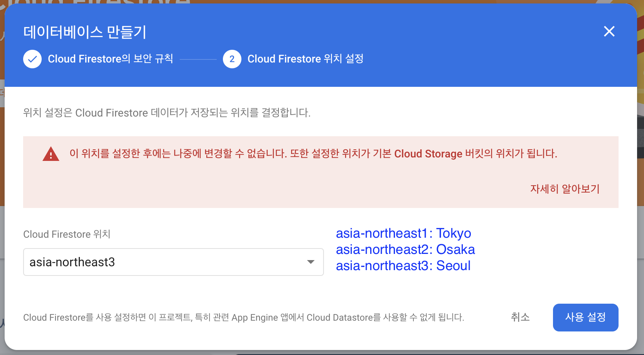The width and height of the screenshot is (644, 355).
Task: Open the 자세히 알아보기 link
Action: pos(565,189)
